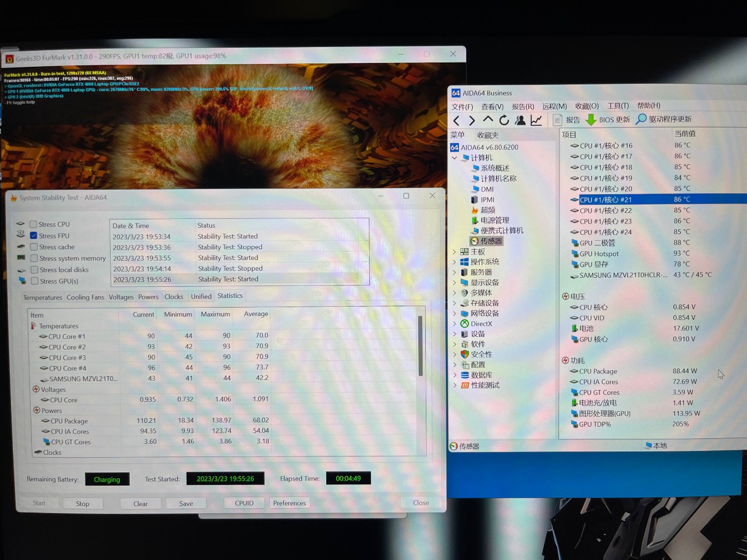Image resolution: width=747 pixels, height=560 pixels.
Task: Expand the 网络设备 tree node
Action: click(454, 313)
